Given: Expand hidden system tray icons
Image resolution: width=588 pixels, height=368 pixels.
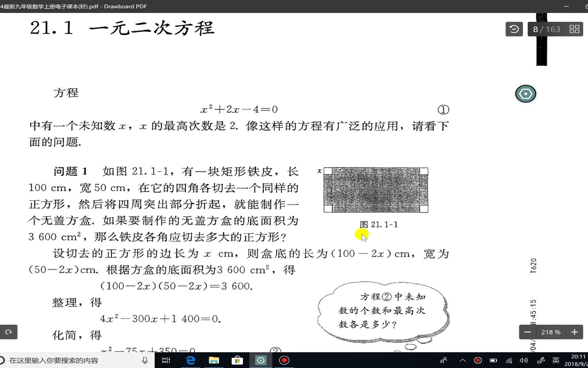Looking at the screenshot, I should [462, 360].
